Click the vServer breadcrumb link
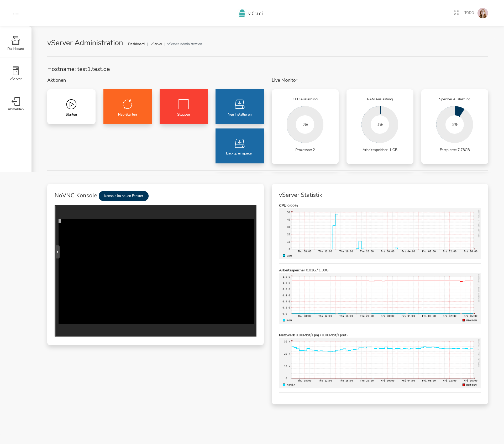 pos(156,44)
